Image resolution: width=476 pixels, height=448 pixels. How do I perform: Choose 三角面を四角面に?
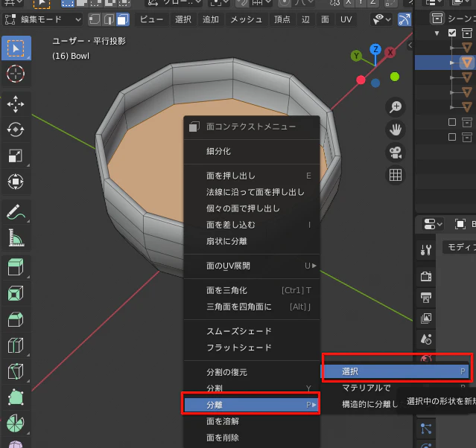(x=251, y=307)
